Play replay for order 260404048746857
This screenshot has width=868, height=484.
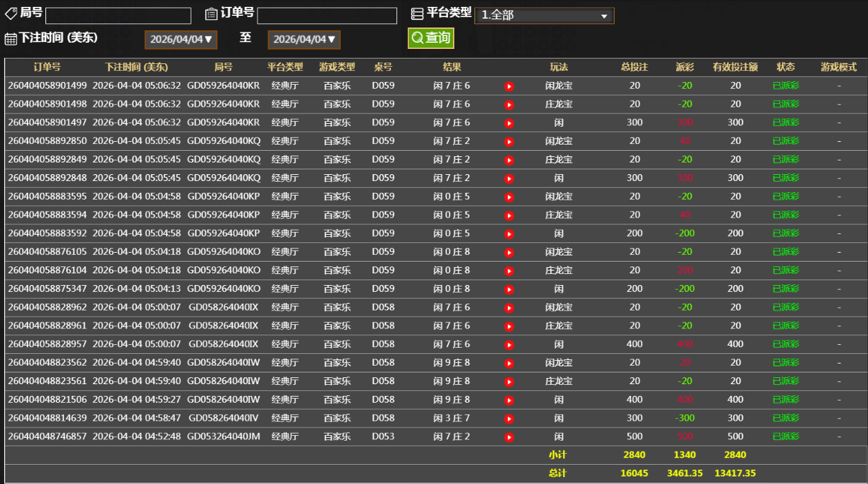(509, 437)
